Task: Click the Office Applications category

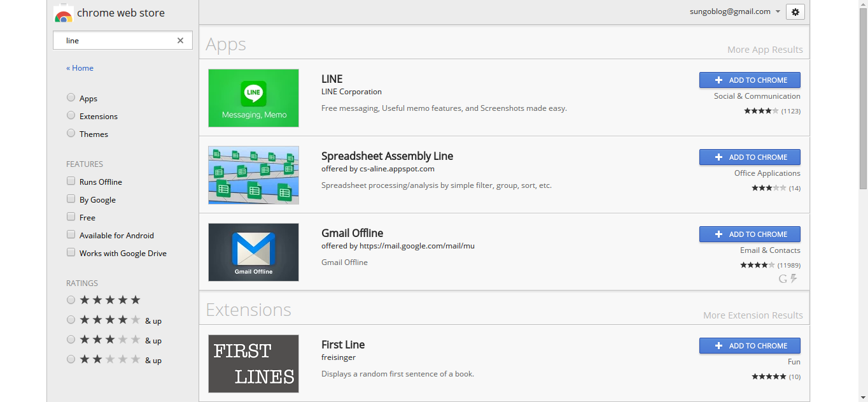Action: (x=767, y=173)
